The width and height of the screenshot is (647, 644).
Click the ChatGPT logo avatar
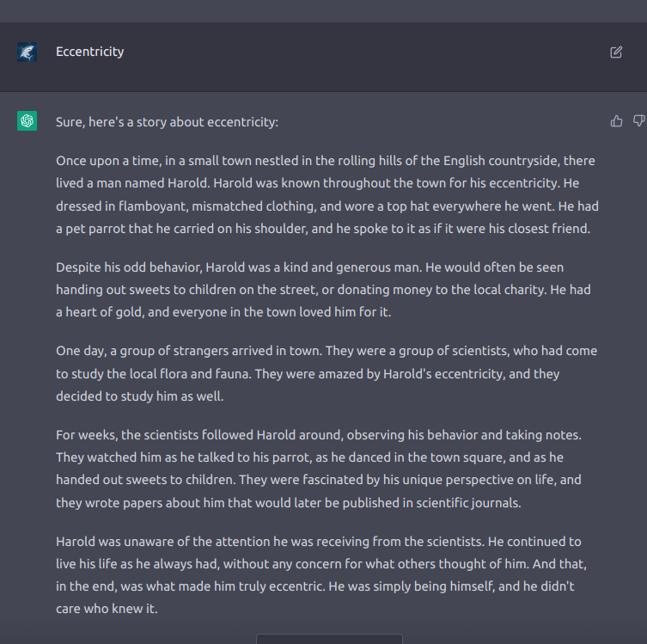27,121
